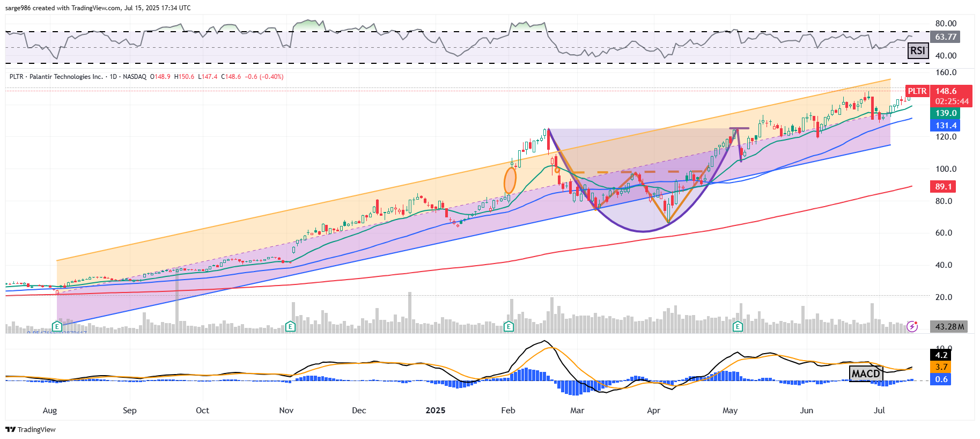Click the close price C148.6

point(231,77)
